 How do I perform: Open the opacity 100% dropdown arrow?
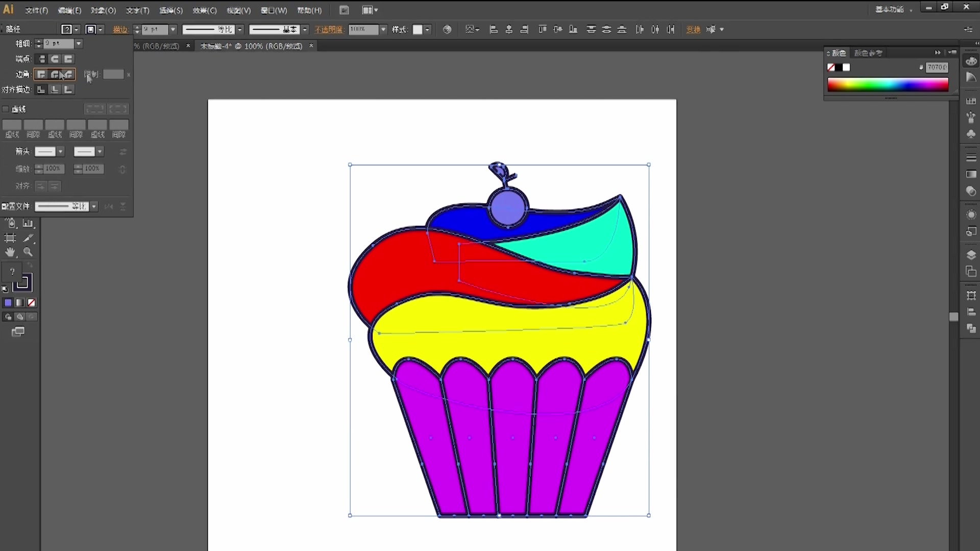point(383,30)
